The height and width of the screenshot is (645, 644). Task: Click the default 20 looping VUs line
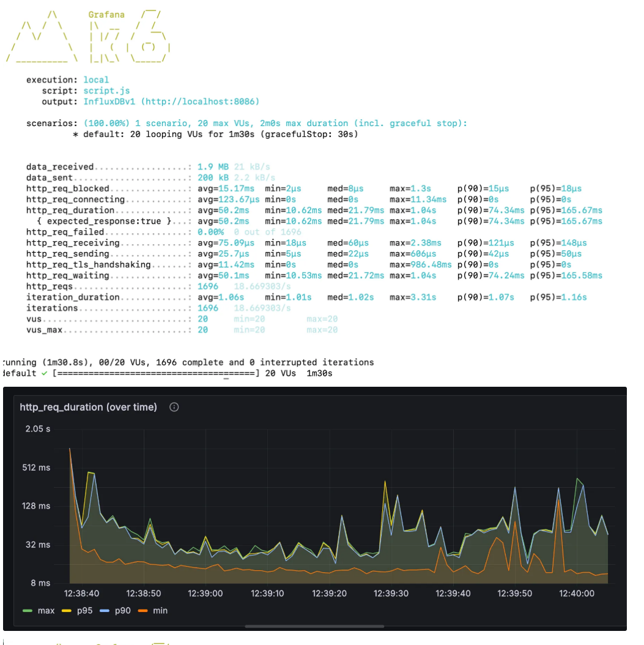[x=215, y=134]
